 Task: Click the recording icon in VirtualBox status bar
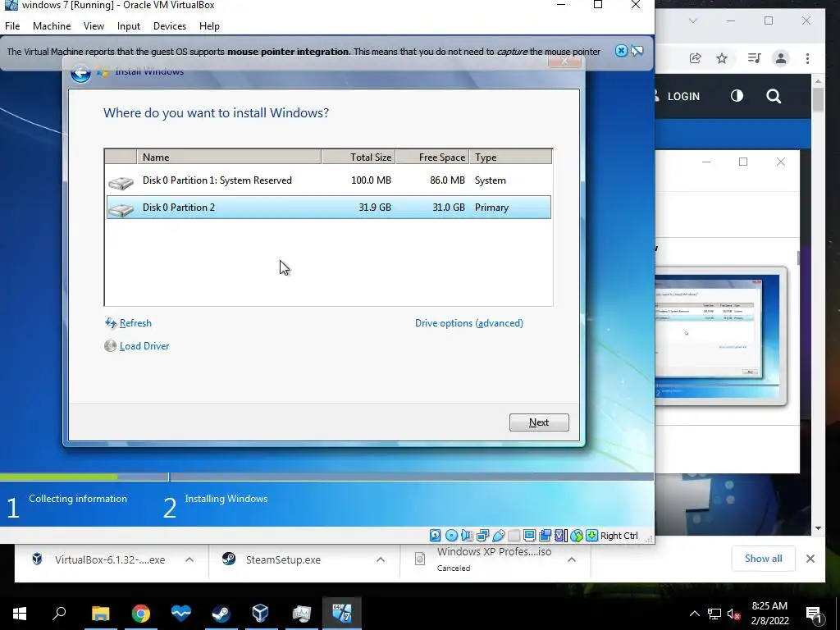coord(545,535)
